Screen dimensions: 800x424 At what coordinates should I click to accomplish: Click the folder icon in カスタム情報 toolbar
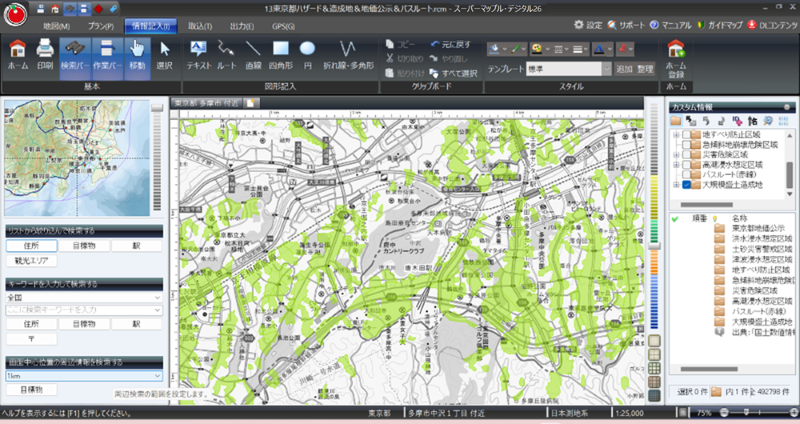pos(676,121)
